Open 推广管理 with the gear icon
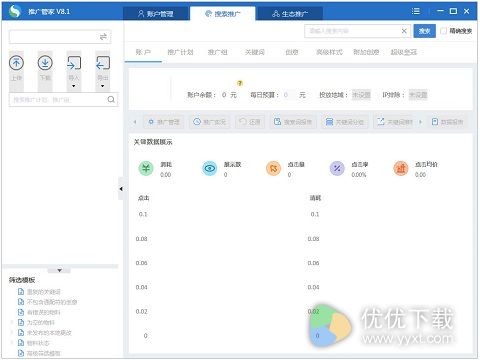 coord(164,122)
